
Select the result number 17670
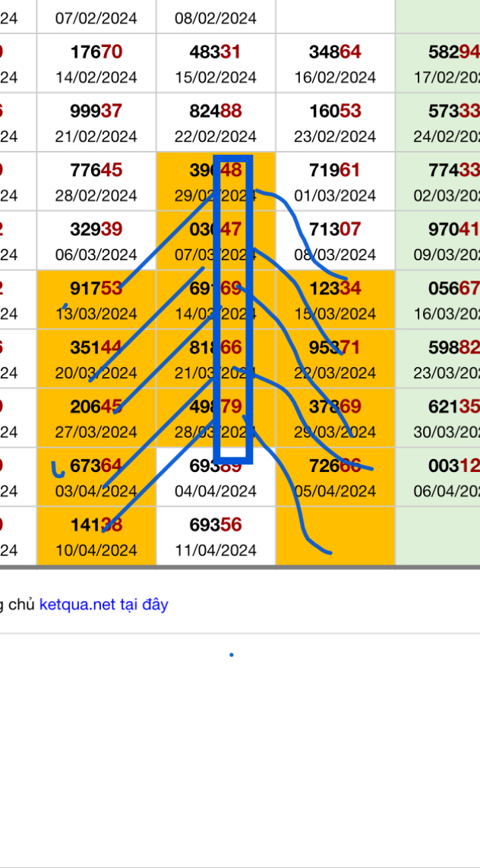click(96, 52)
